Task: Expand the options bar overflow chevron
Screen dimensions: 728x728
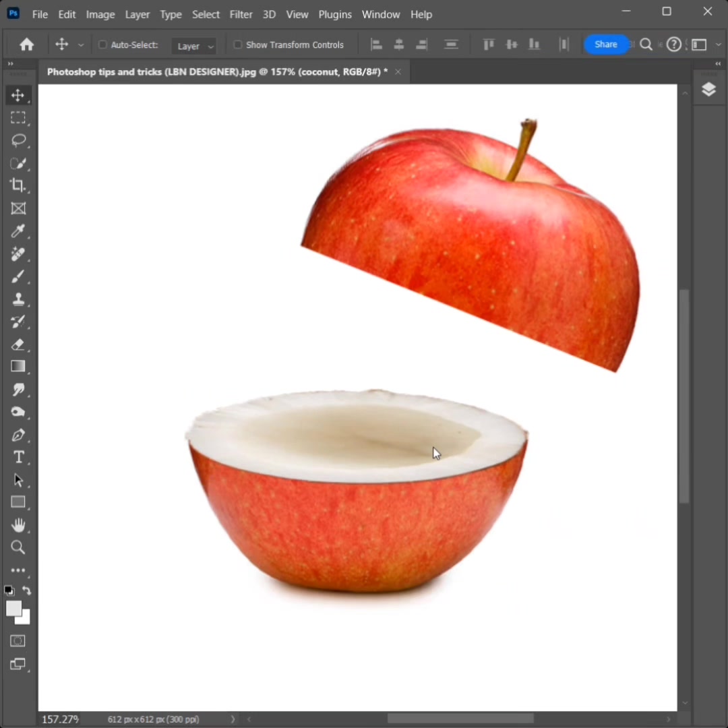Action: pyautogui.click(x=719, y=44)
